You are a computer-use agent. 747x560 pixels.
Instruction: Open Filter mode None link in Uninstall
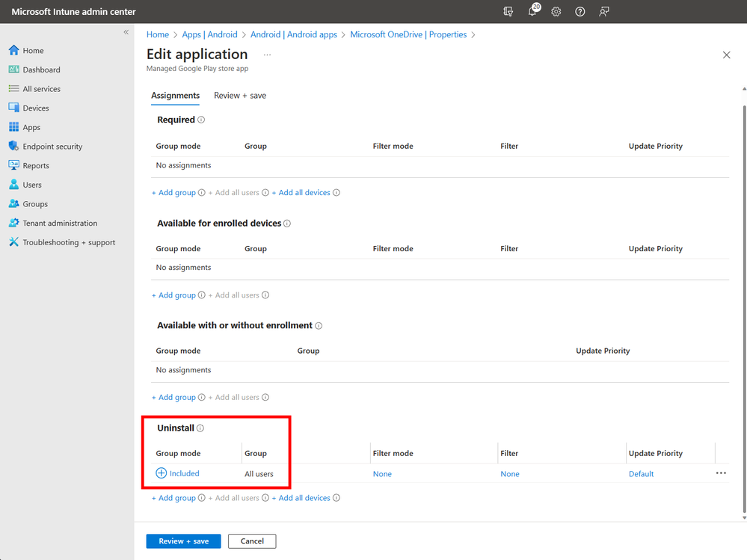pyautogui.click(x=382, y=474)
